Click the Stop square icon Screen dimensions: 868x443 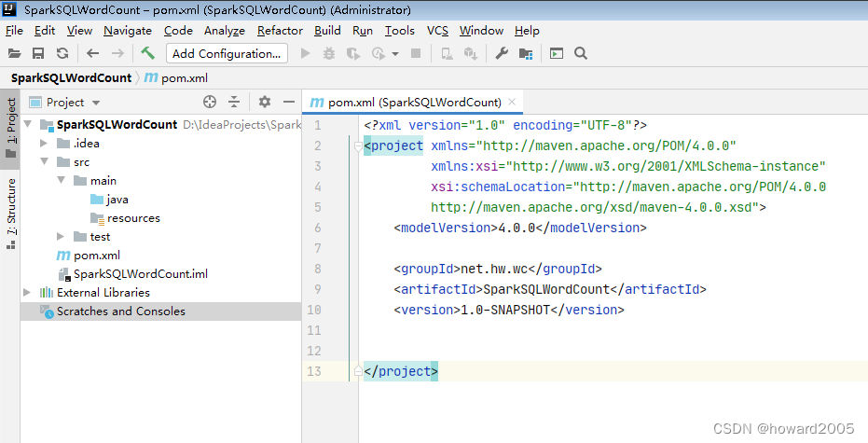click(416, 53)
